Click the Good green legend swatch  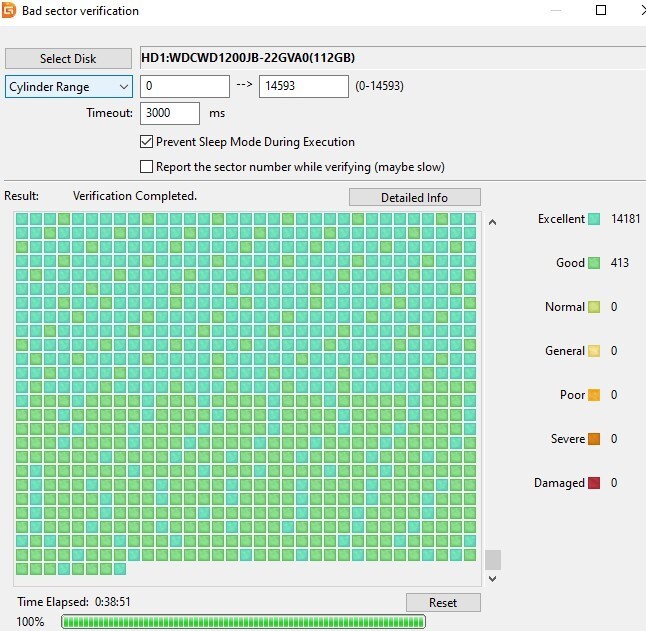[594, 263]
